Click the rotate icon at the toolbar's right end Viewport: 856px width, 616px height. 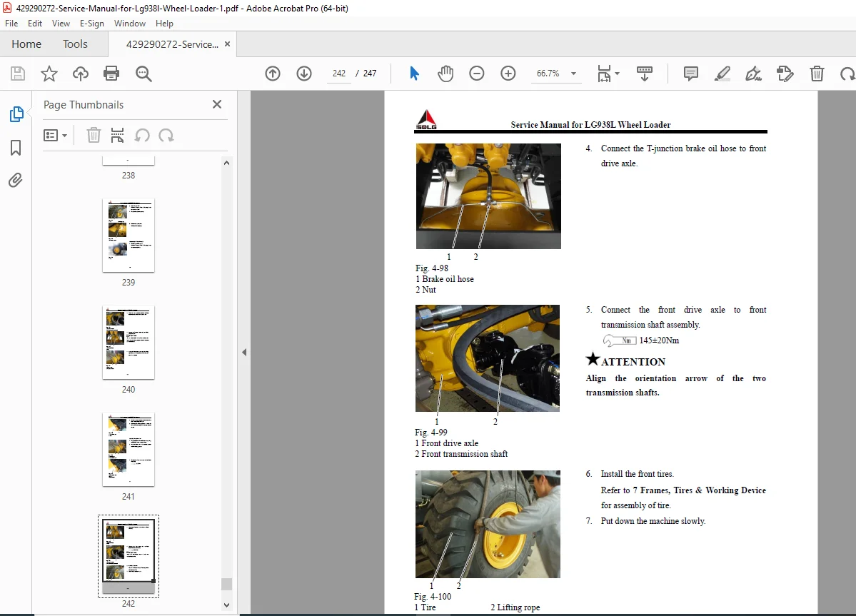848,73
